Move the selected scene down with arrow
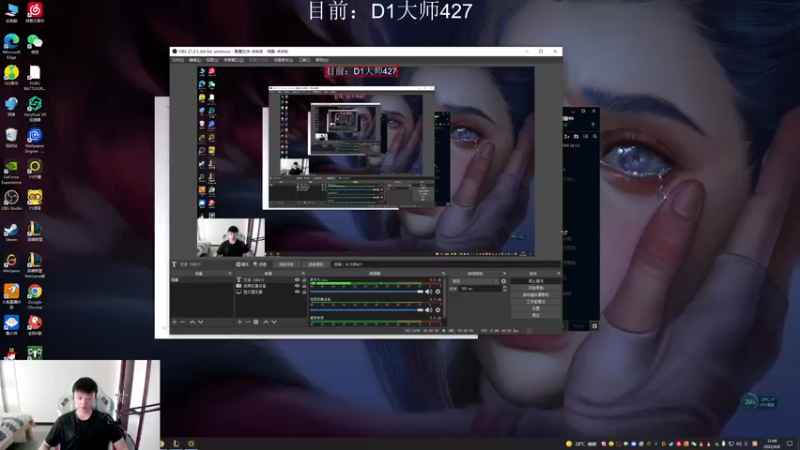The height and width of the screenshot is (450, 800). [x=201, y=322]
